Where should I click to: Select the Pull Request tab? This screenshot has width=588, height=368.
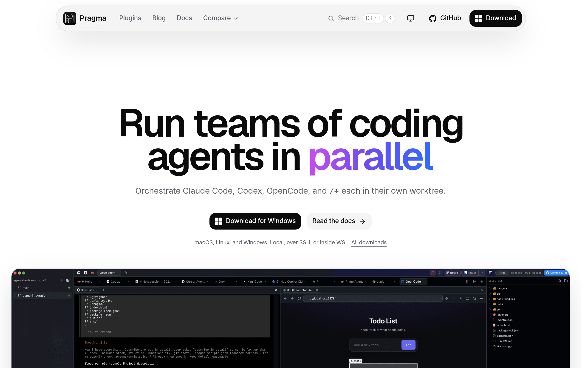533,273
